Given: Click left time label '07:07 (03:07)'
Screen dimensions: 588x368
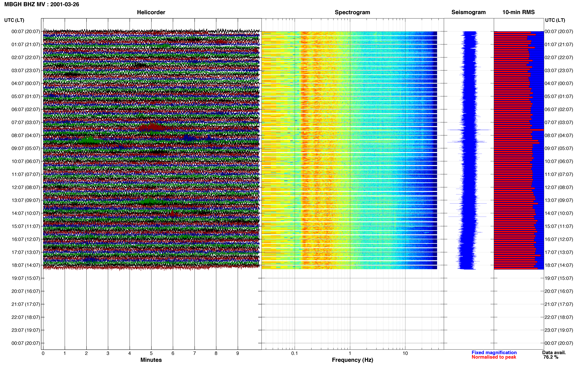Looking at the screenshot, I should 26,122.
